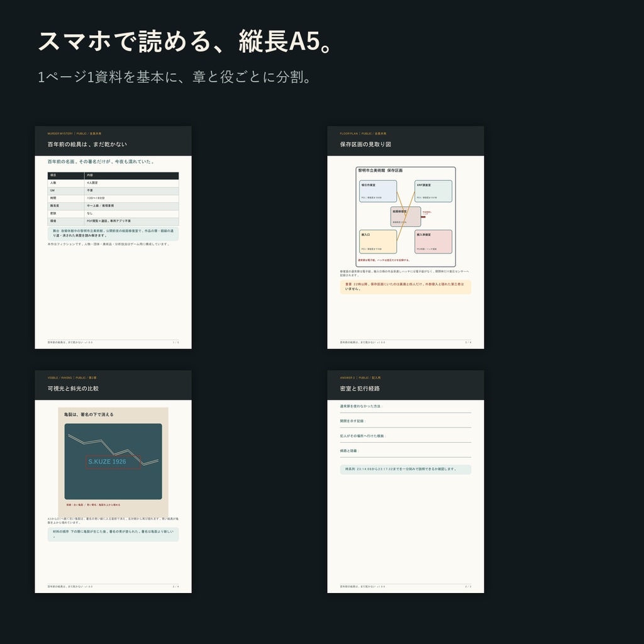Open the 保存区画の見取り図 page thumbnail
This screenshot has height=644, width=644.
point(406,237)
